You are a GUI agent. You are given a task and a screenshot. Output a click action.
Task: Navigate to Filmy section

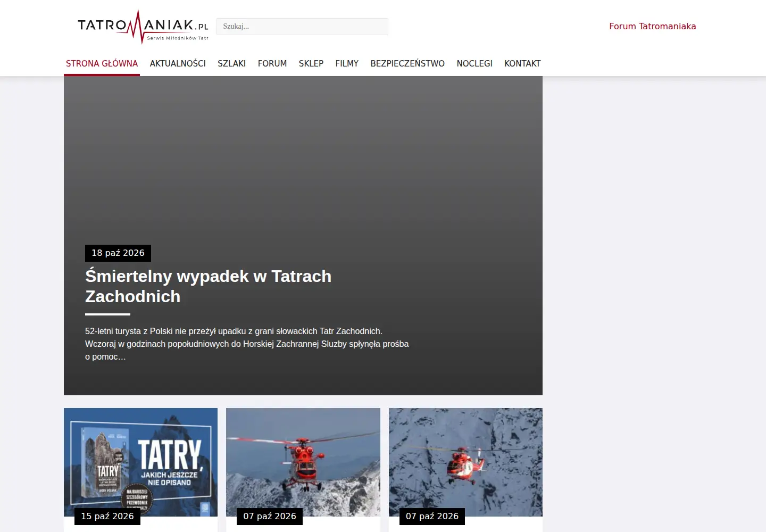[x=347, y=63]
